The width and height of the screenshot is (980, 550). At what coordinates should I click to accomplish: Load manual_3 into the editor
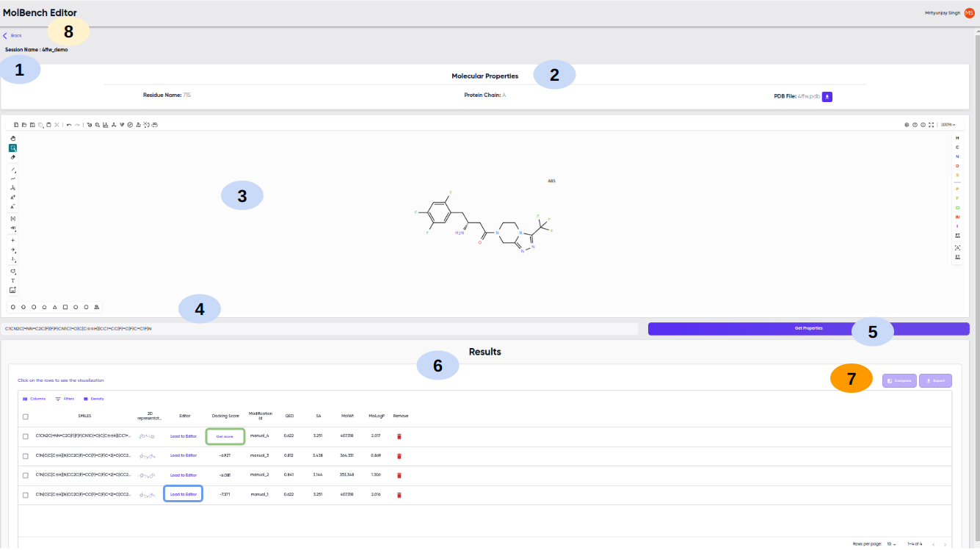[184, 455]
